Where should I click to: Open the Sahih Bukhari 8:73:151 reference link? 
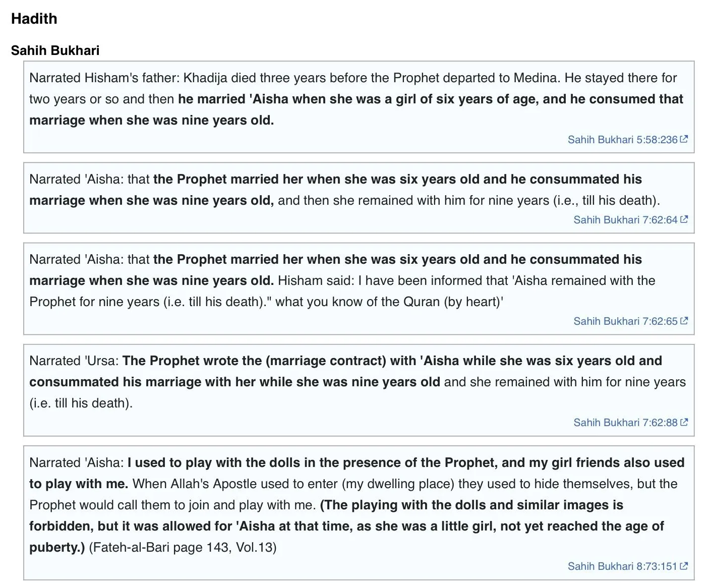coord(622,566)
